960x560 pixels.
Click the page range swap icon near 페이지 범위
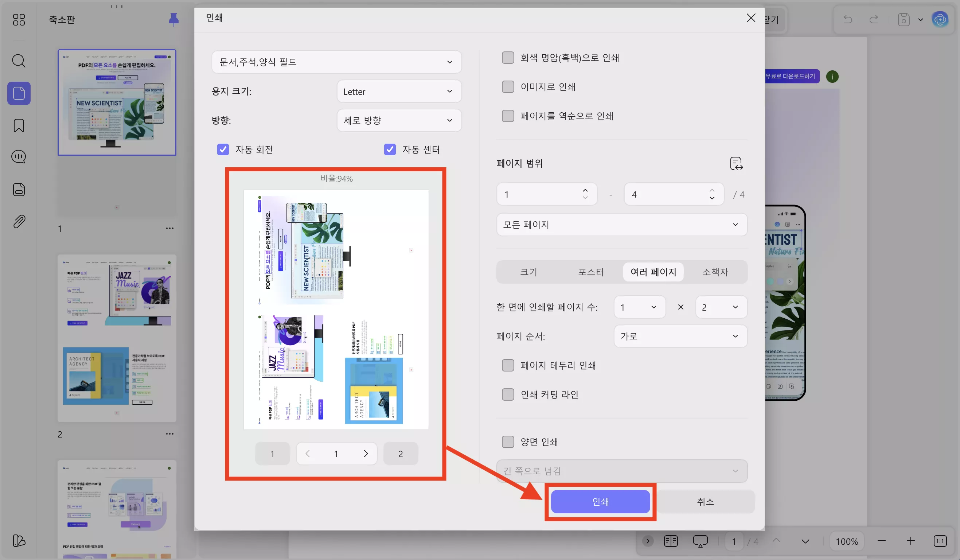pos(737,163)
